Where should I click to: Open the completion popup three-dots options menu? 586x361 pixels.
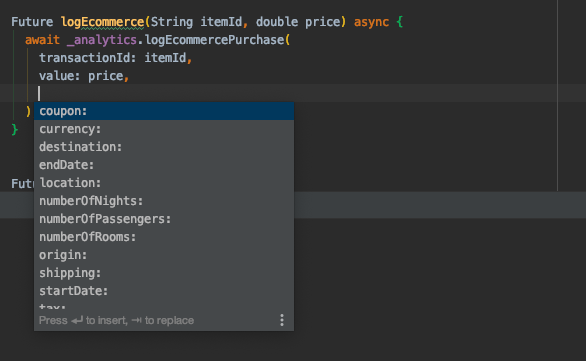[x=282, y=320]
